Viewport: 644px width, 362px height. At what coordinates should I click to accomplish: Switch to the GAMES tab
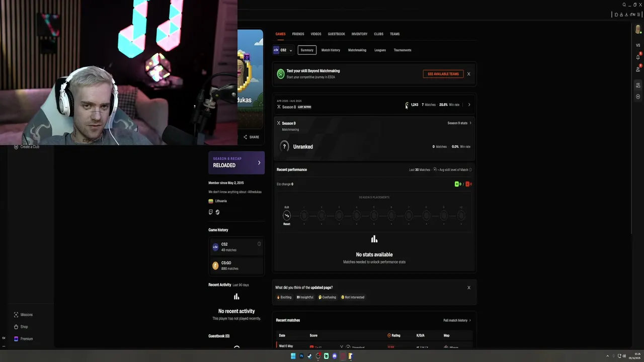280,34
